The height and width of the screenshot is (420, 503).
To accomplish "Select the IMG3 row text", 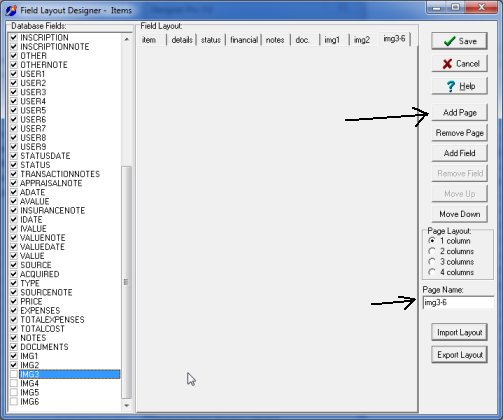I will (x=30, y=374).
